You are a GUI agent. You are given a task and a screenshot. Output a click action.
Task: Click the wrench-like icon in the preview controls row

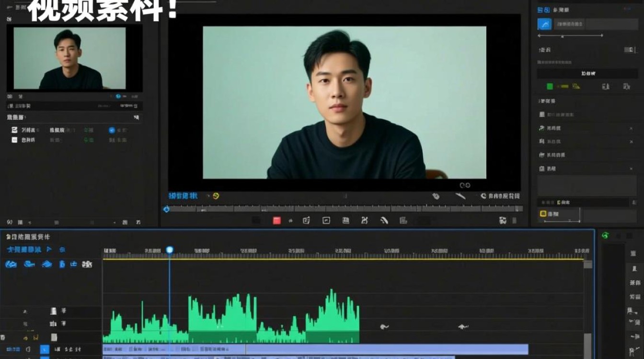460,196
